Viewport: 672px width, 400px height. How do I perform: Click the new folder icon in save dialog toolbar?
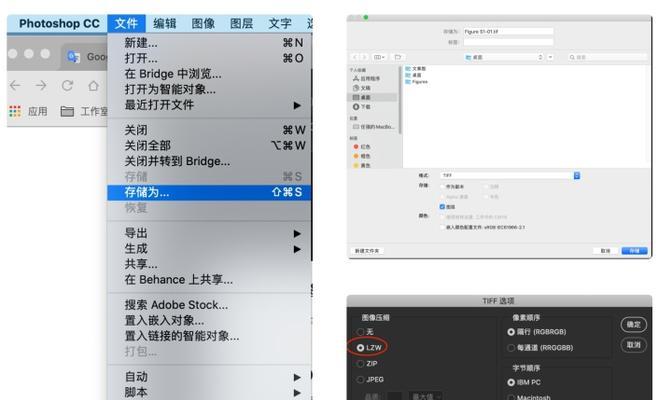pos(398,57)
